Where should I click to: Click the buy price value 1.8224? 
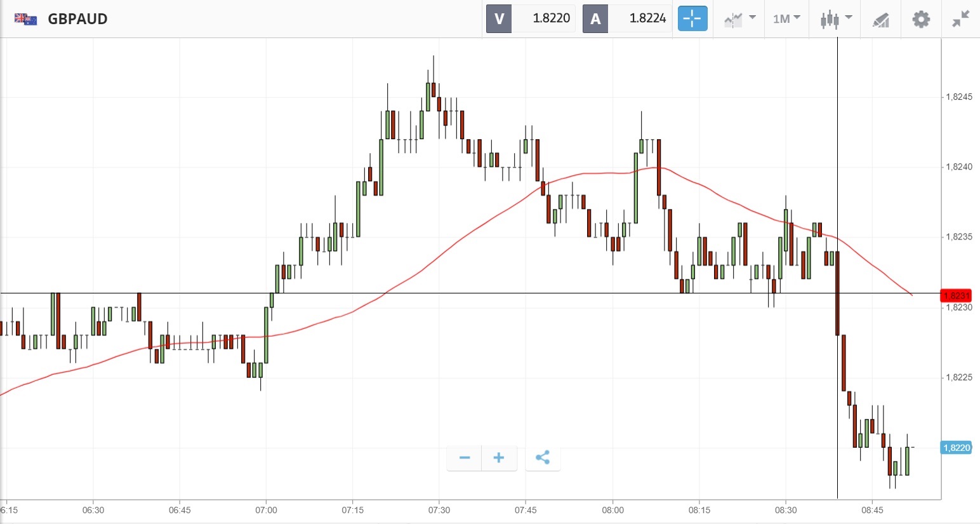[647, 18]
